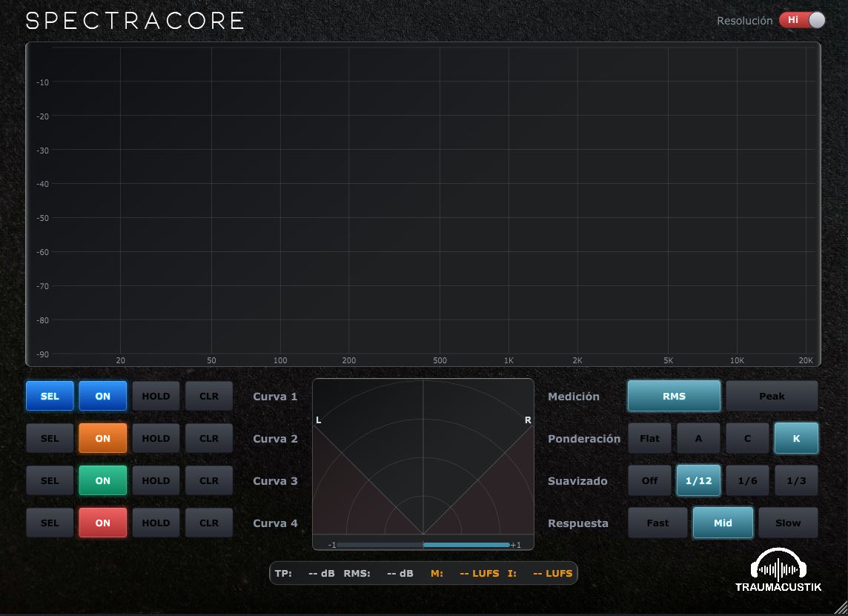Set Respuesta to Fast

(657, 523)
